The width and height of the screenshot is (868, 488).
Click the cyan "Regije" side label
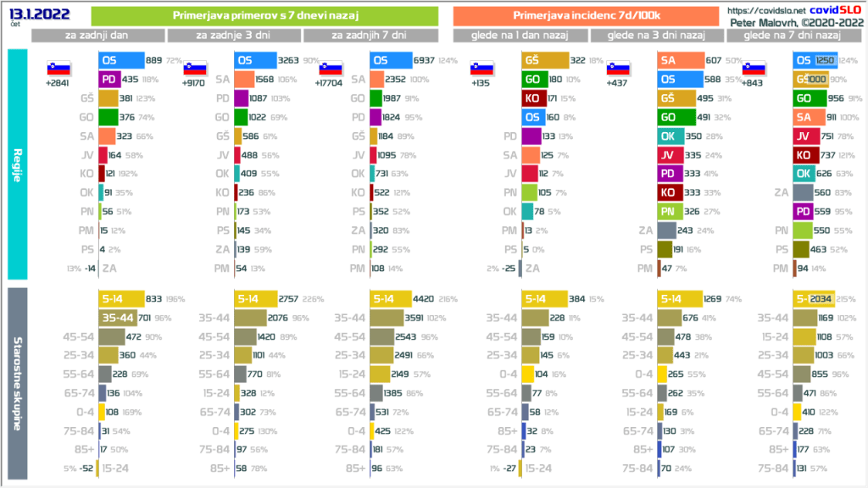(x=17, y=164)
